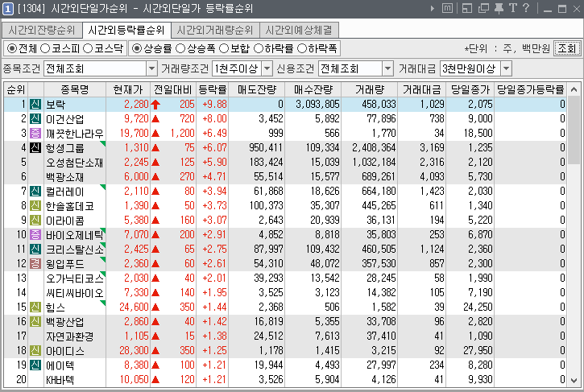Click the question mark help icon
This screenshot has width=584, height=392.
click(526, 8)
